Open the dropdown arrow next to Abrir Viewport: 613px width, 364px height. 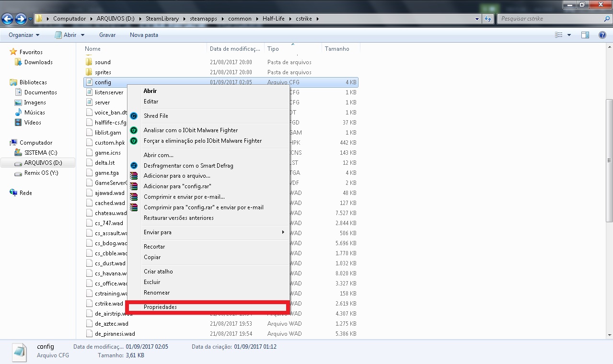[x=82, y=35]
